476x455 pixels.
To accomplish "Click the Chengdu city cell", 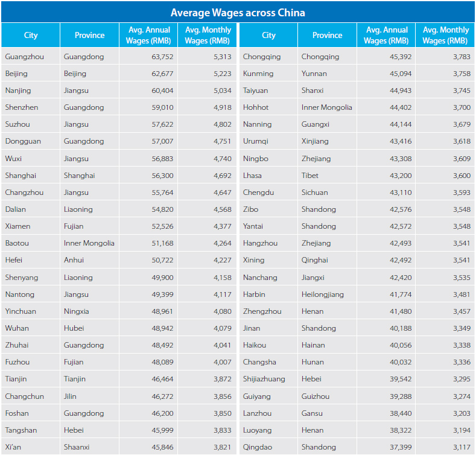I will (258, 192).
